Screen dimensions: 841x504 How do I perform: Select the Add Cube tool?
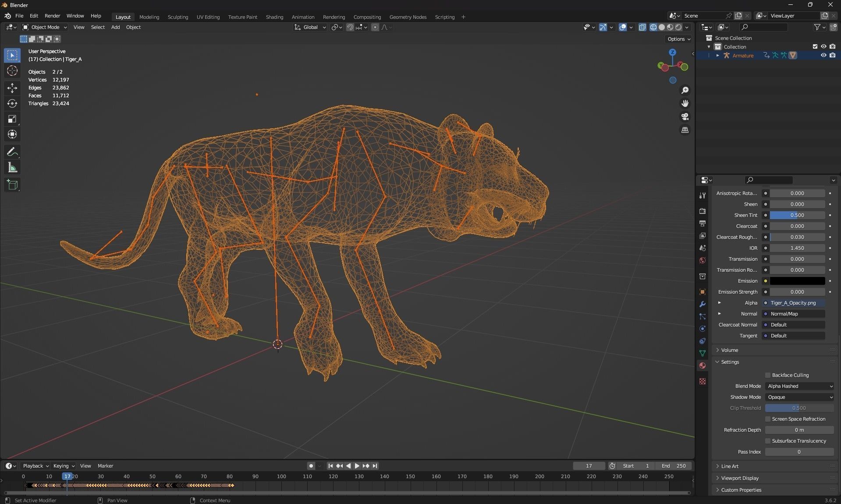[12, 185]
